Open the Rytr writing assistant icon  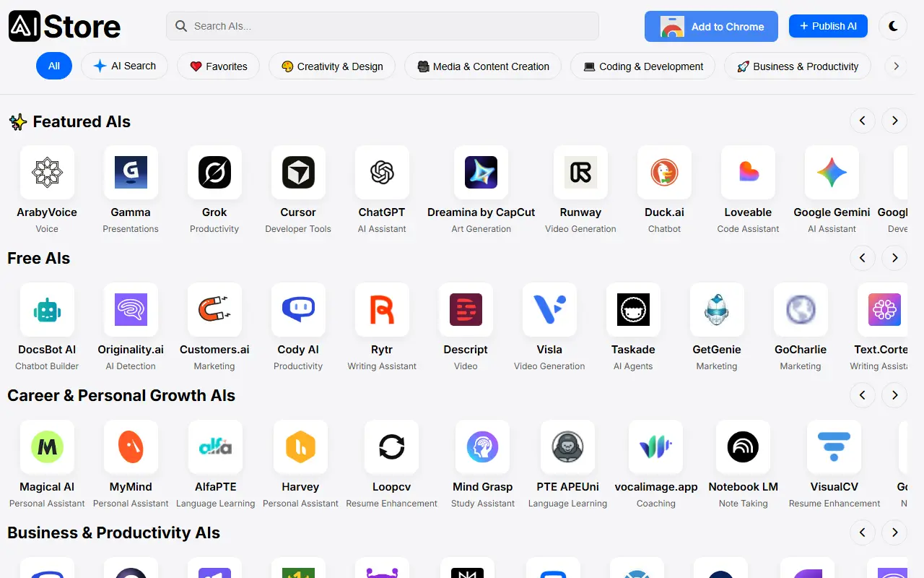coord(382,310)
